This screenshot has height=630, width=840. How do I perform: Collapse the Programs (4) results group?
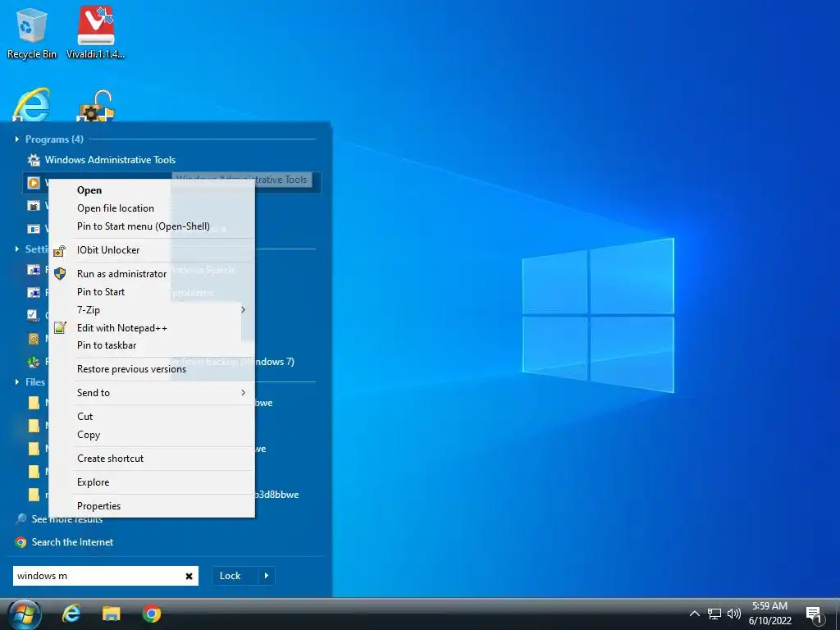click(x=16, y=139)
